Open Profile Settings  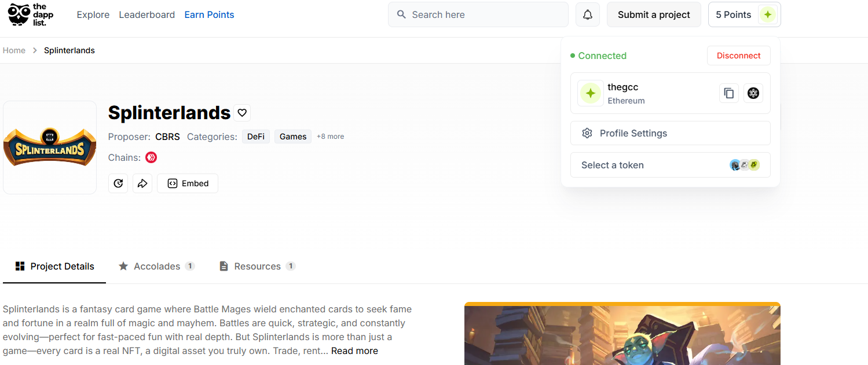(671, 133)
